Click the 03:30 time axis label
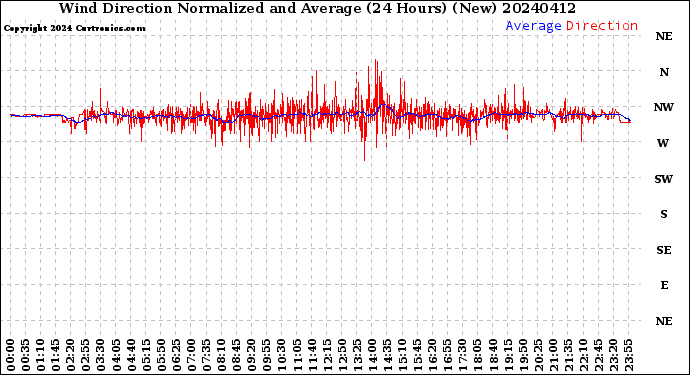Viewport: 690px width, 375px height. tap(101, 355)
